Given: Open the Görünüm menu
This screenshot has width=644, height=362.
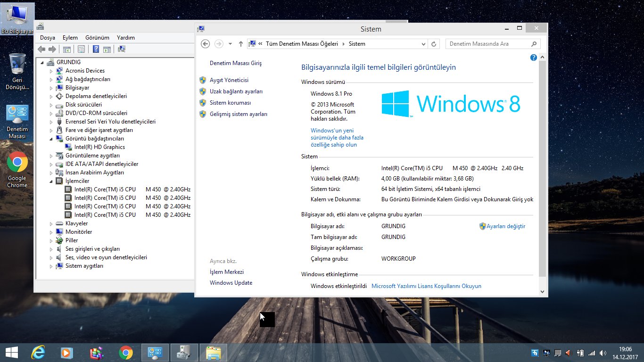Looking at the screenshot, I should (97, 38).
